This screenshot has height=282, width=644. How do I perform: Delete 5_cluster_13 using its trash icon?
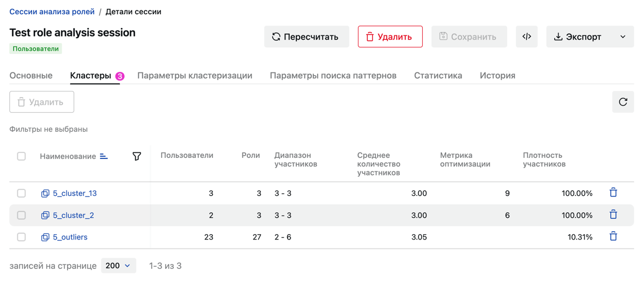[x=613, y=193]
